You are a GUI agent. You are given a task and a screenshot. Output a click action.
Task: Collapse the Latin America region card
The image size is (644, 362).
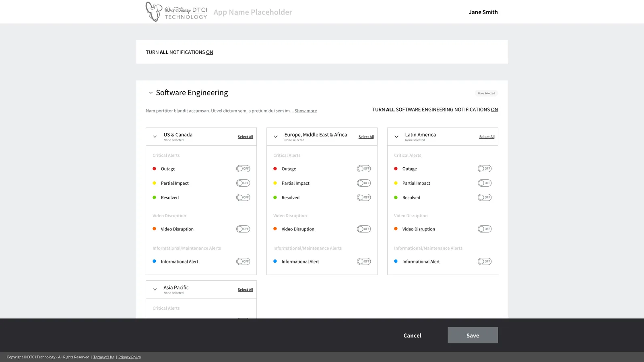(x=396, y=137)
